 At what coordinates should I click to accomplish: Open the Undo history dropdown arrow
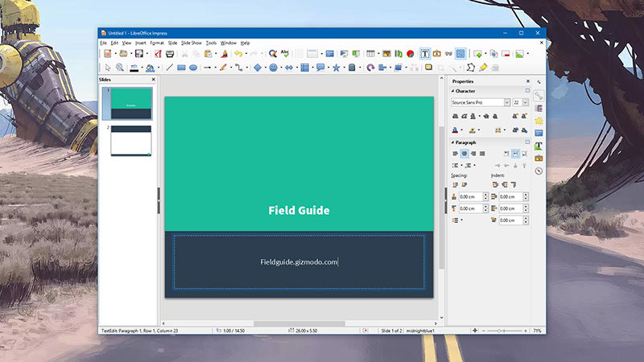246,54
